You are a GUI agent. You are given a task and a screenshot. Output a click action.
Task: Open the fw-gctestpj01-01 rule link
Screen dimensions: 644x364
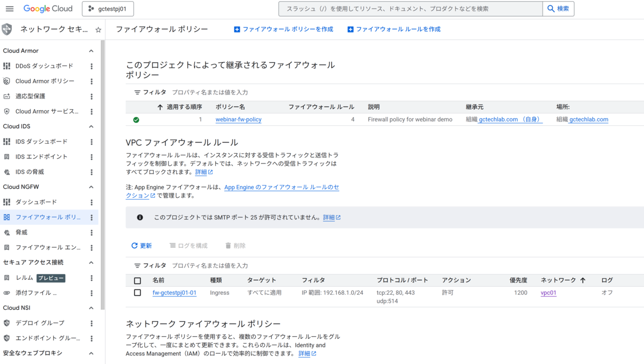click(x=174, y=293)
